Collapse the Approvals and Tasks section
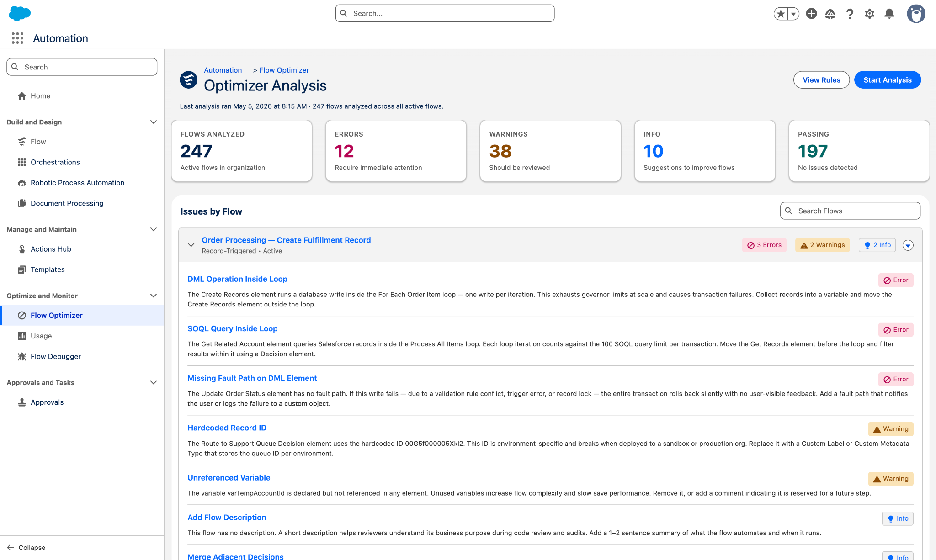The width and height of the screenshot is (936, 560). click(x=154, y=382)
